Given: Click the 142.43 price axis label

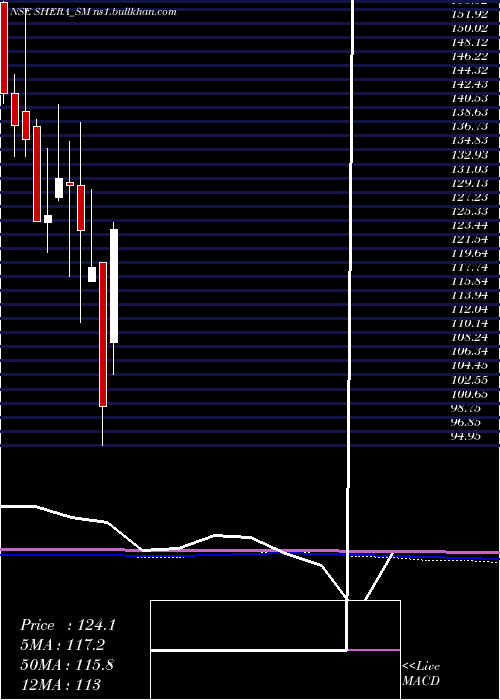Looking at the screenshot, I should click(469, 84).
